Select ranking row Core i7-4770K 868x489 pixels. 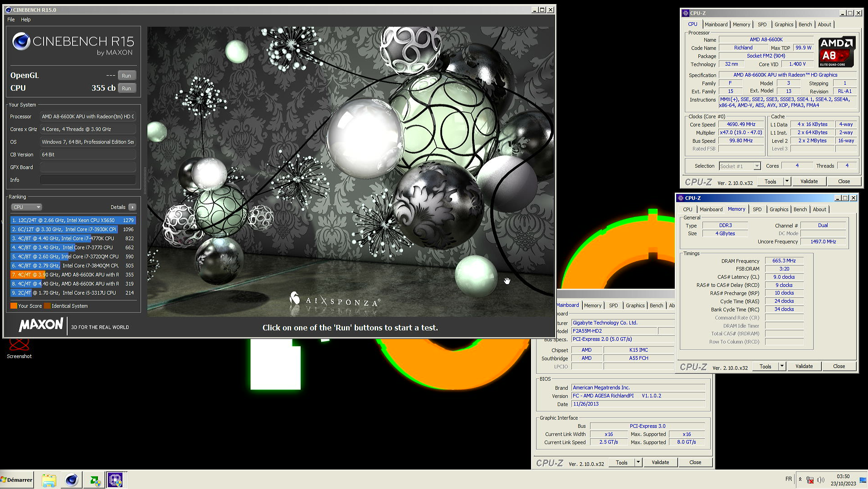point(73,238)
